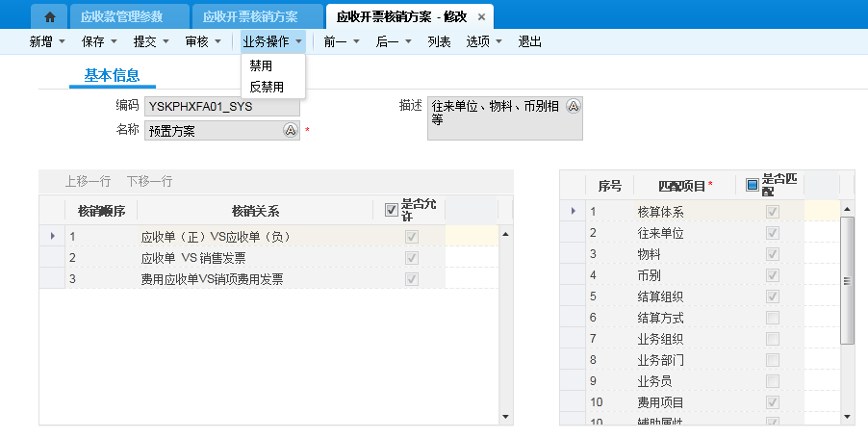This screenshot has width=868, height=438.
Task: Open multilingual editor icon for 描述 field
Action: click(x=573, y=106)
